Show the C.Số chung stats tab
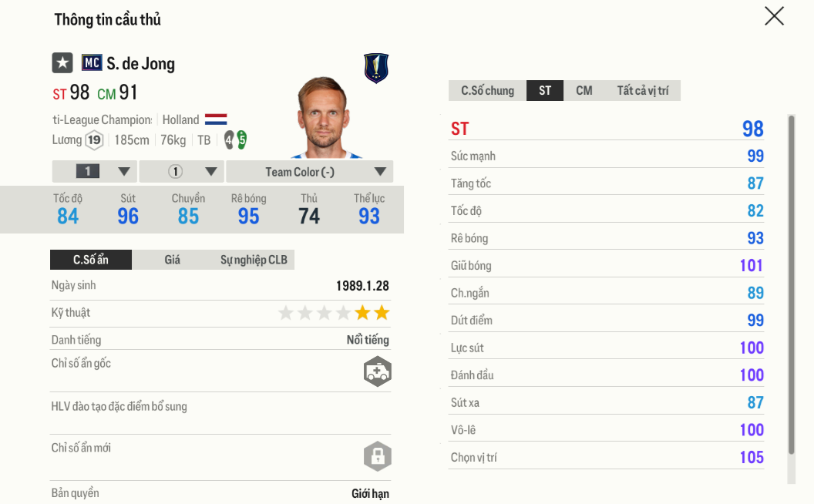The height and width of the screenshot is (504, 814). coord(487,91)
